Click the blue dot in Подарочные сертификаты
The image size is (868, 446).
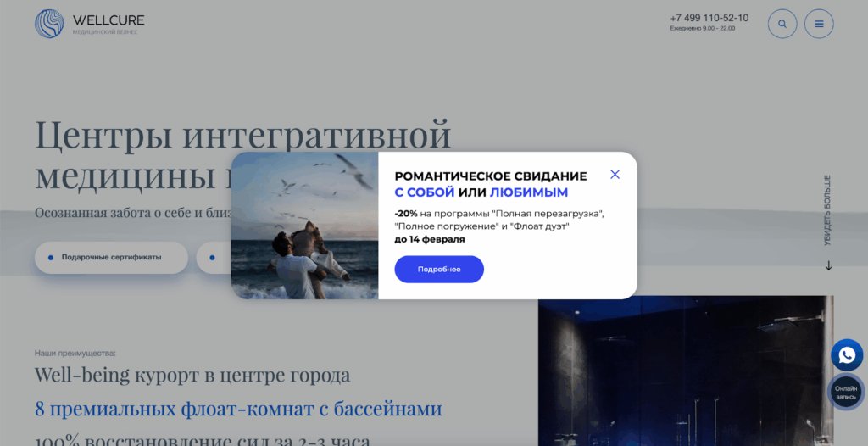tap(51, 258)
